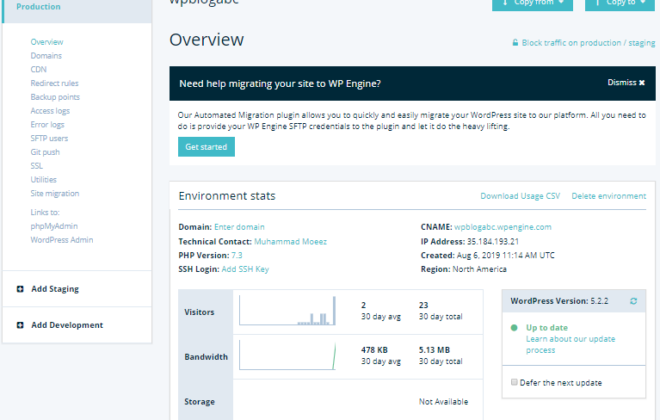Screen dimensions: 660x420
Task: Open Domains in the sidebar
Action: (x=46, y=56)
